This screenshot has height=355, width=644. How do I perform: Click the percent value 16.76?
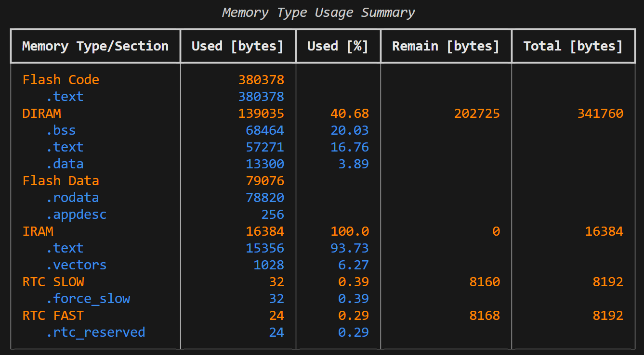click(x=350, y=147)
